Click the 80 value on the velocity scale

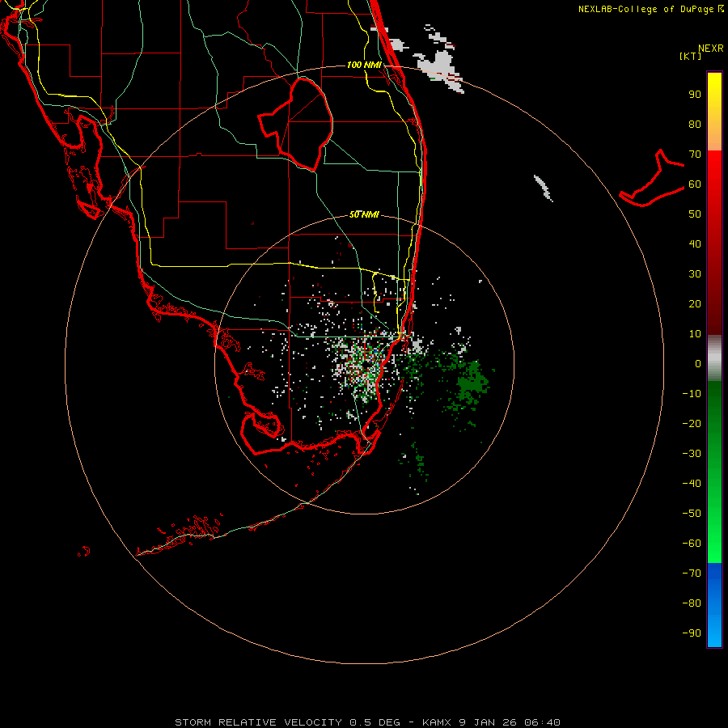[x=695, y=125]
